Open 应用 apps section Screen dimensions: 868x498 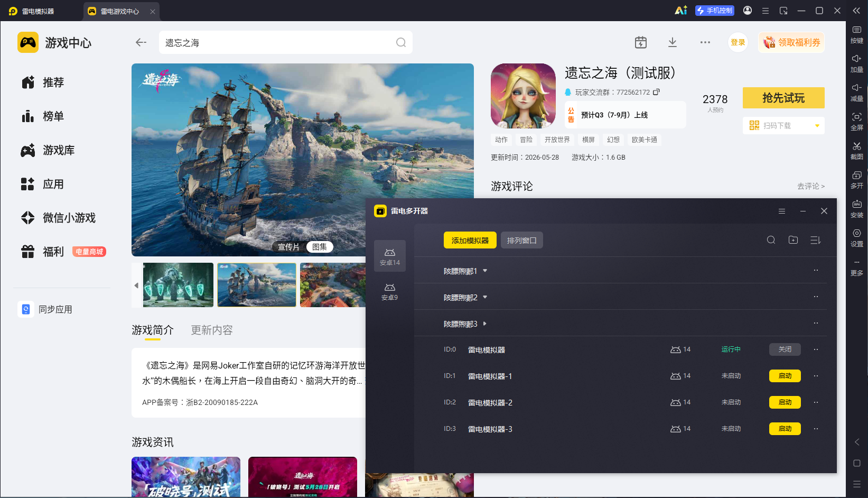[43, 184]
